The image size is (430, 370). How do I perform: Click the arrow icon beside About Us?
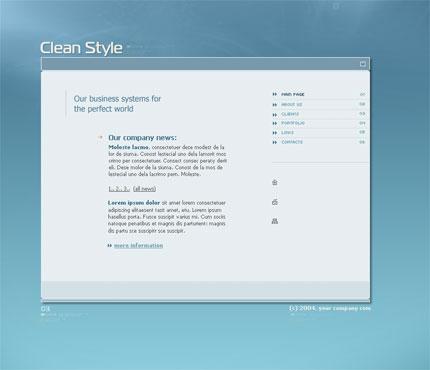point(275,105)
